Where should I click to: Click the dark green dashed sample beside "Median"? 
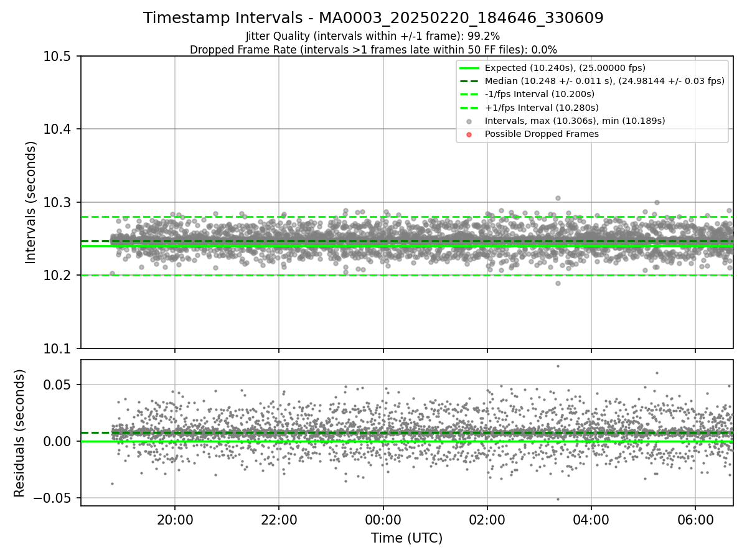click(x=469, y=81)
